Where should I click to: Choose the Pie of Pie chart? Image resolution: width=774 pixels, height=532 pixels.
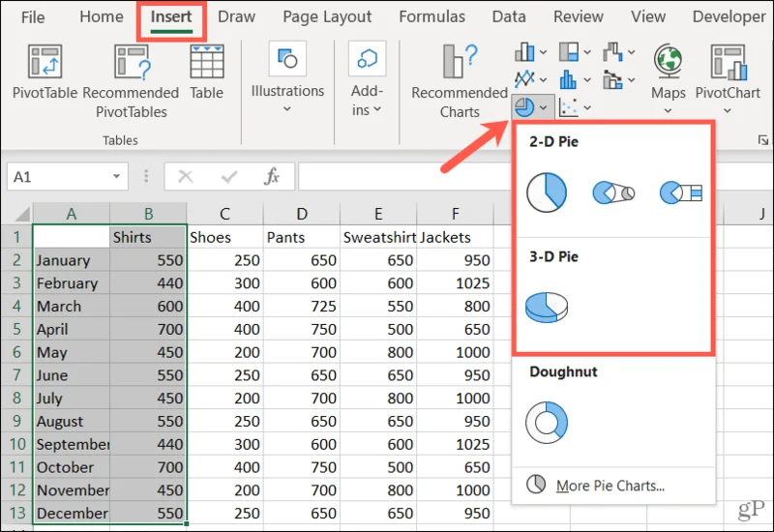[613, 192]
